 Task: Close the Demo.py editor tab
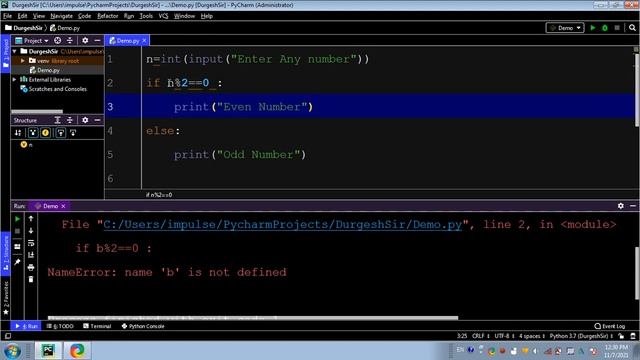pyautogui.click(x=144, y=41)
